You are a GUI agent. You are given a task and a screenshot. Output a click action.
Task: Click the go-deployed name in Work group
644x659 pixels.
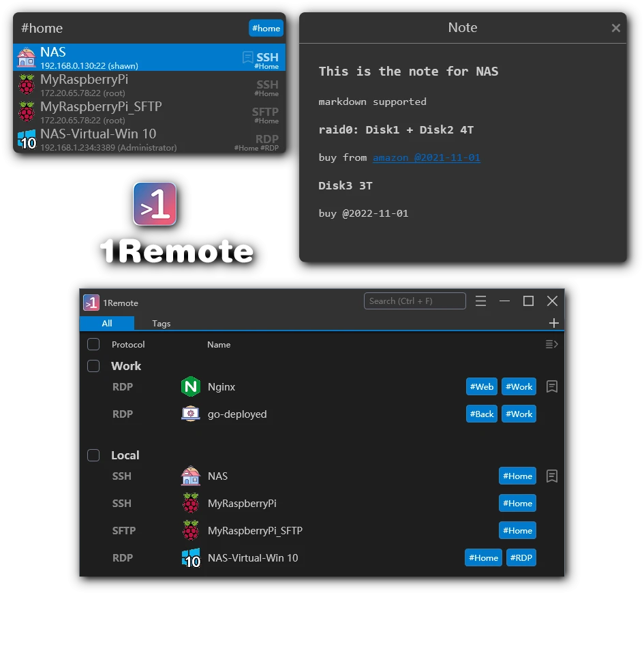click(237, 414)
